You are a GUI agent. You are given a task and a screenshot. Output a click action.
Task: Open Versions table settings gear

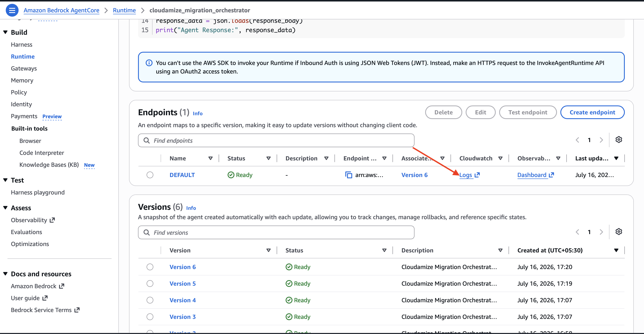pyautogui.click(x=618, y=232)
